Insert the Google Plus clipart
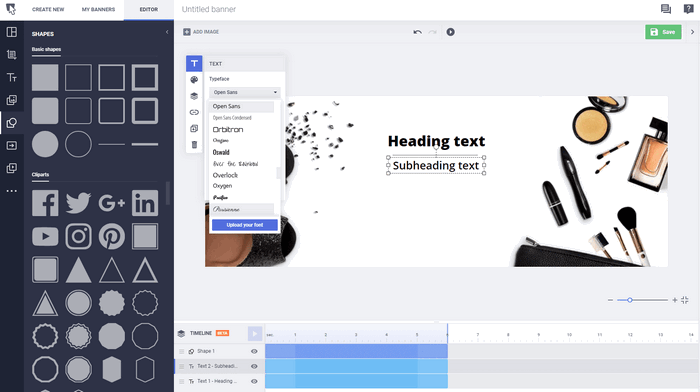700x392 pixels. click(x=112, y=203)
